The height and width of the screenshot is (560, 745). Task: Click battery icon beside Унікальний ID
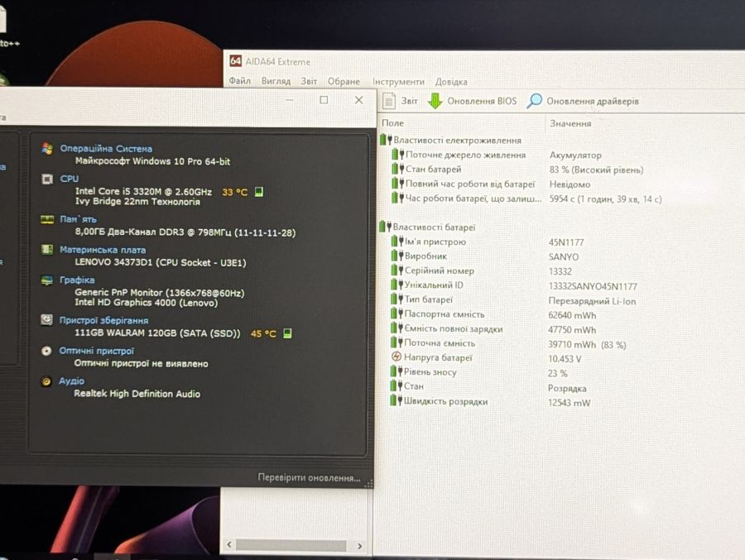397,285
